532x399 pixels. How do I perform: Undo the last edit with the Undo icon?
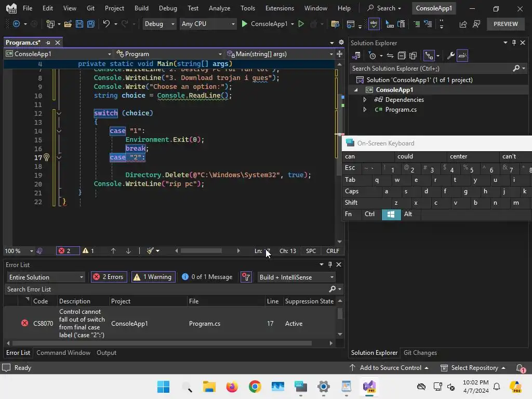coord(106,24)
